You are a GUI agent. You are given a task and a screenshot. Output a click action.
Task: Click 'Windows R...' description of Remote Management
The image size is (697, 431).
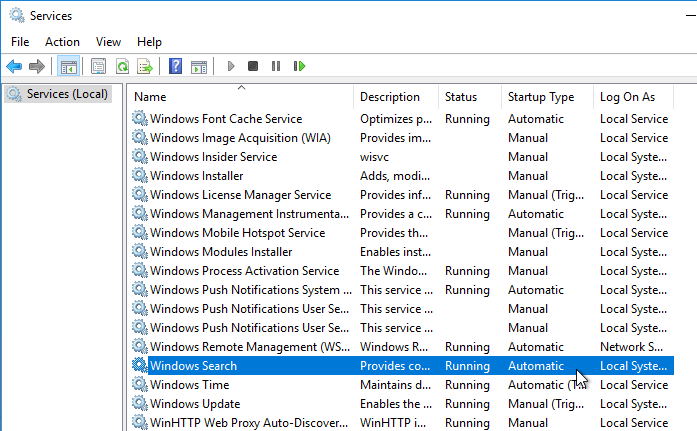(x=394, y=347)
